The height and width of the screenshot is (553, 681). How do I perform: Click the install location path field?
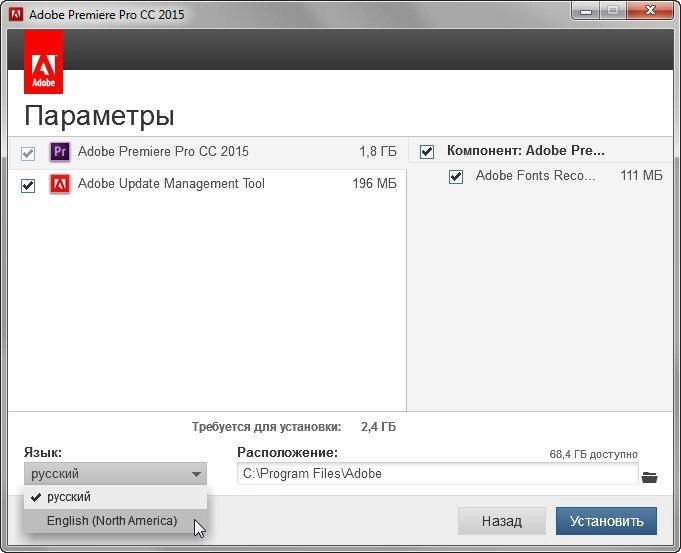438,474
